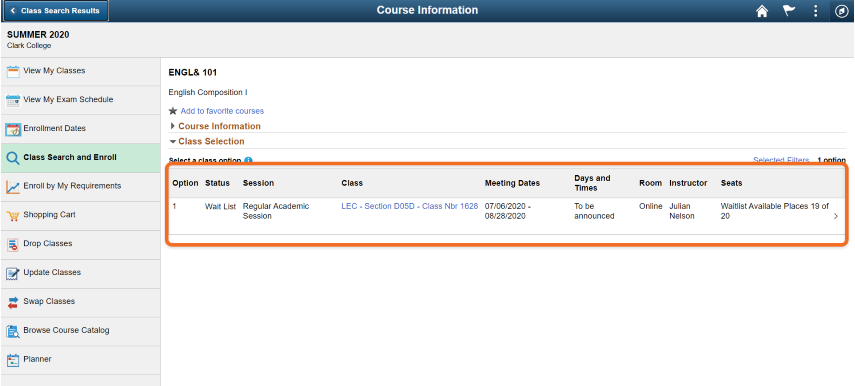Viewport: 855px width, 386px height.
Task: Click the Planner icon
Action: [13, 360]
